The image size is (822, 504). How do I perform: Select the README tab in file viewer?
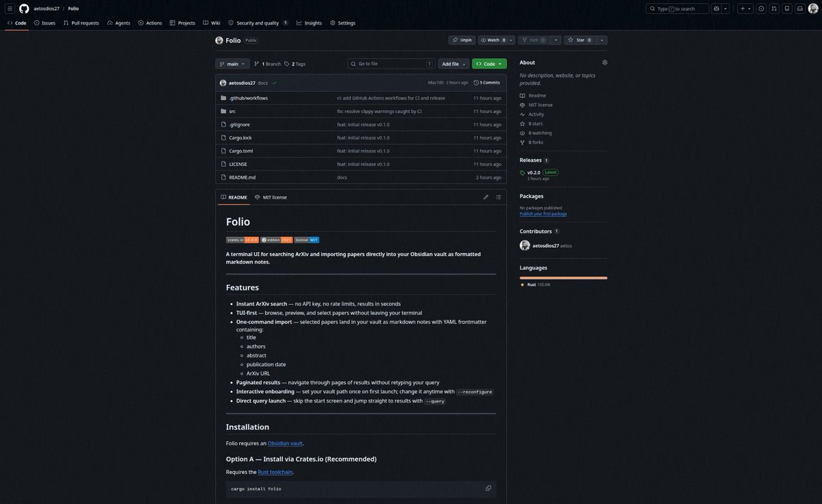[x=234, y=197]
